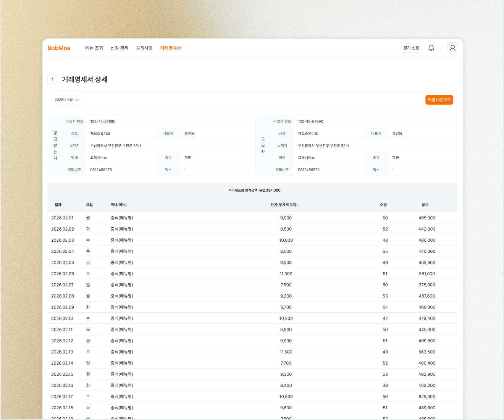Image resolution: width=504 pixels, height=420 pixels.
Task: Click the 465,500 total cell
Action: coord(427,263)
